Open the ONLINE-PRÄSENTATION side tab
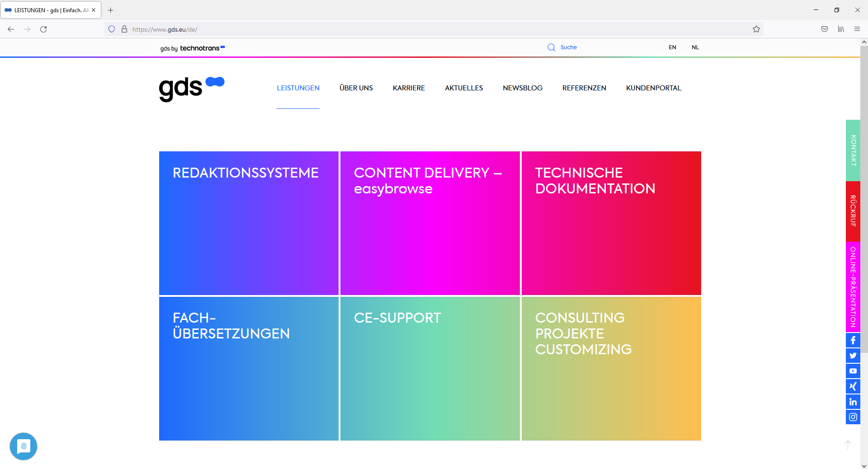Screen dimensions: 868x469 [853, 287]
